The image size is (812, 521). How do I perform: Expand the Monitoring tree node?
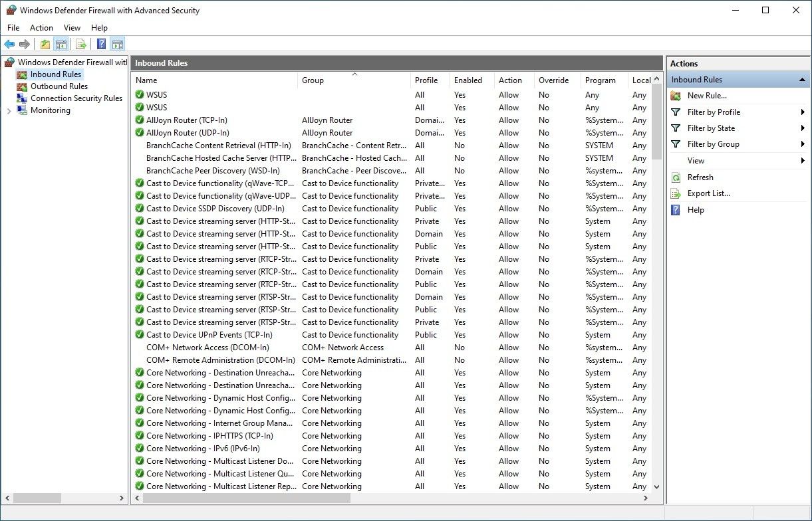point(9,110)
